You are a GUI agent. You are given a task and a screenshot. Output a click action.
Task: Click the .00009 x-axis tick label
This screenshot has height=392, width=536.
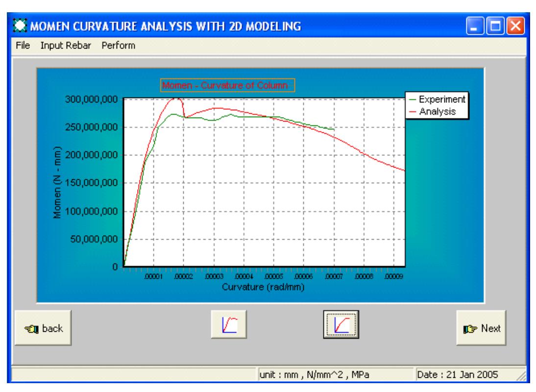[x=394, y=276]
